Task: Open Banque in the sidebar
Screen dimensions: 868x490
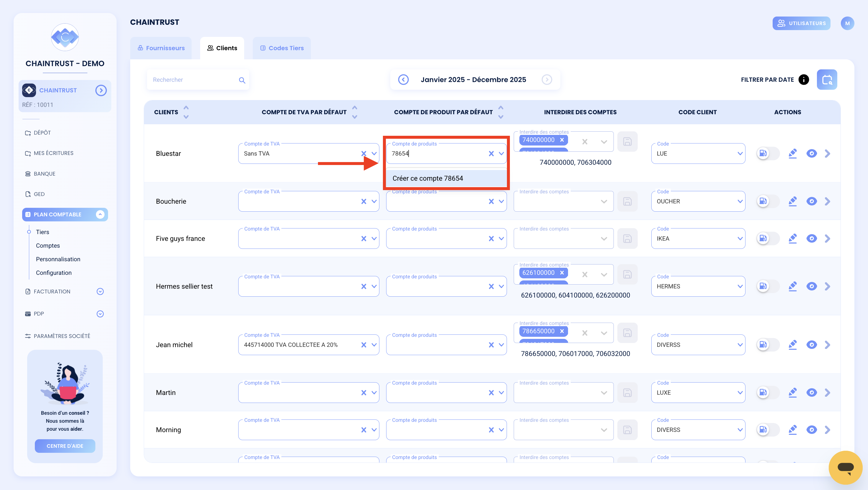Action: point(40,174)
